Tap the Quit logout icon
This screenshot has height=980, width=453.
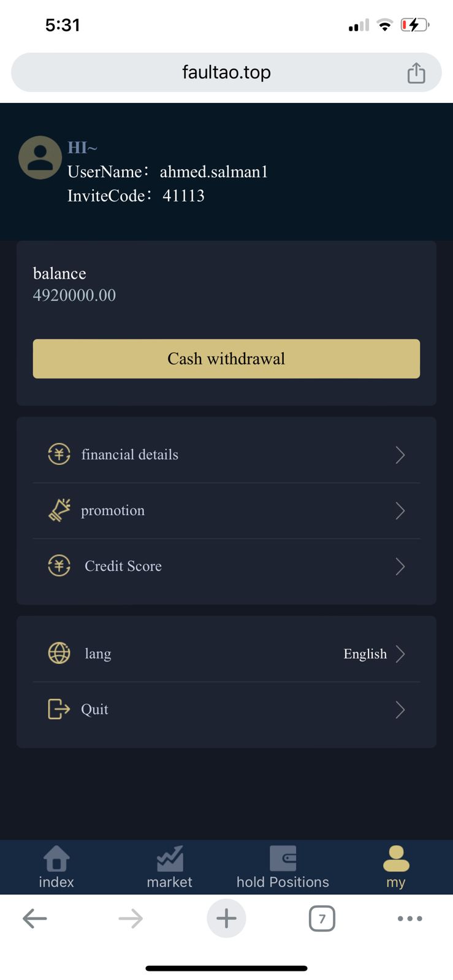pyautogui.click(x=59, y=709)
